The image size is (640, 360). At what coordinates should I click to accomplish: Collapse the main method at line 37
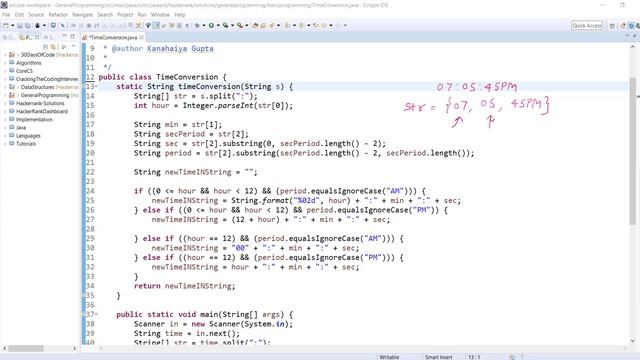click(96, 314)
